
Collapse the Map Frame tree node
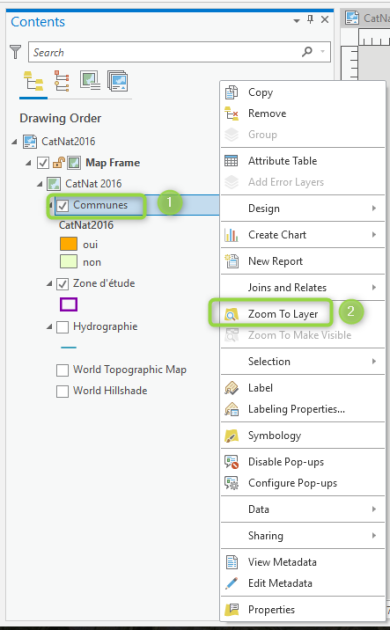tap(28, 163)
